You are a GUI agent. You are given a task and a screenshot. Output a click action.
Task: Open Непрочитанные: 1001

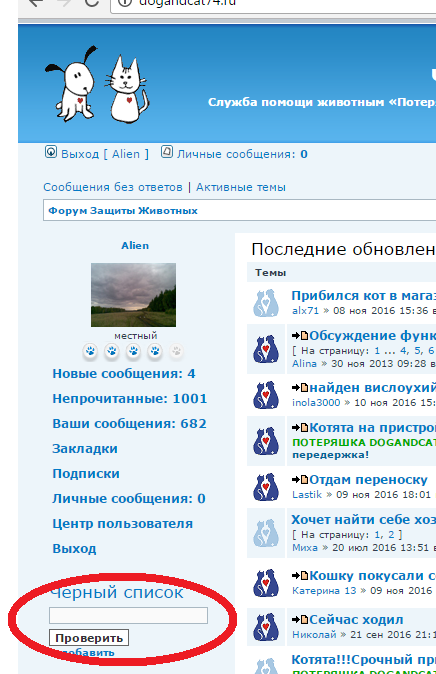click(130, 398)
